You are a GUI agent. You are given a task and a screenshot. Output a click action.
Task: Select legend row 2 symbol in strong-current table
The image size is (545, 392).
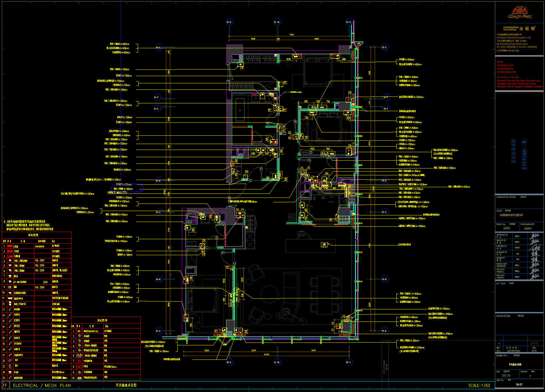point(10,251)
